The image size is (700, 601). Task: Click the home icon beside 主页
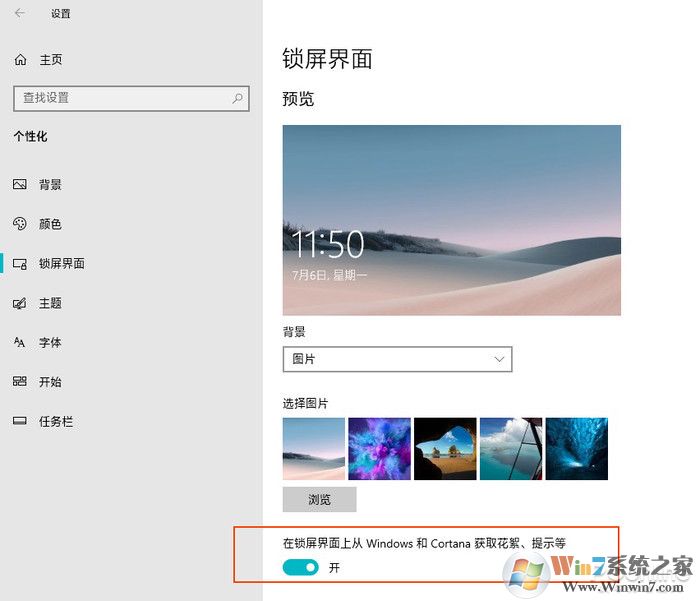(20, 59)
